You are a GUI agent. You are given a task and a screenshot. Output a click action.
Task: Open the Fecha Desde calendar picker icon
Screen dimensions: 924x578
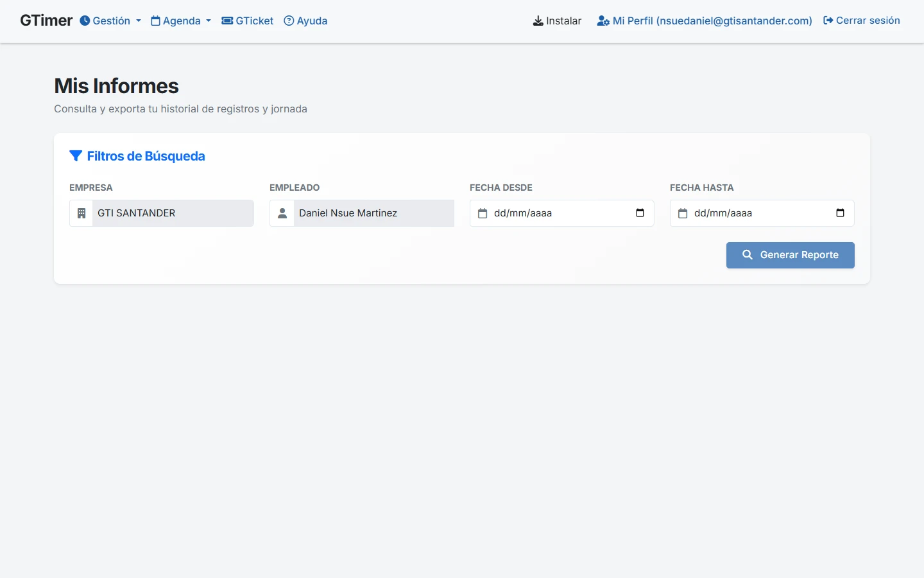[x=640, y=213]
